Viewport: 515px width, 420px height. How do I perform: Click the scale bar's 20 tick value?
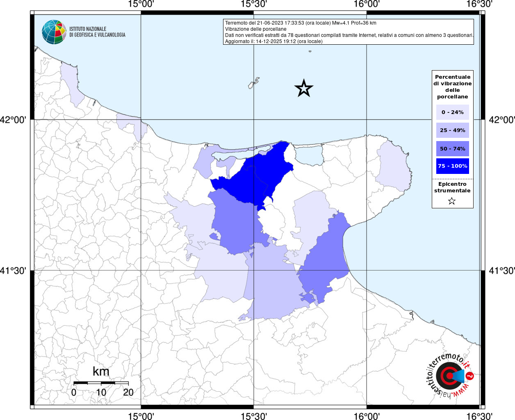[x=128, y=392]
